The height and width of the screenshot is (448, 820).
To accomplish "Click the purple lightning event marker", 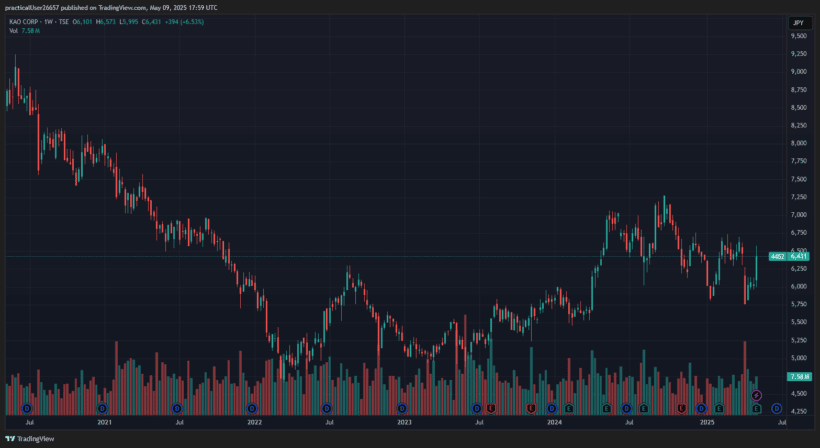I will pos(757,397).
